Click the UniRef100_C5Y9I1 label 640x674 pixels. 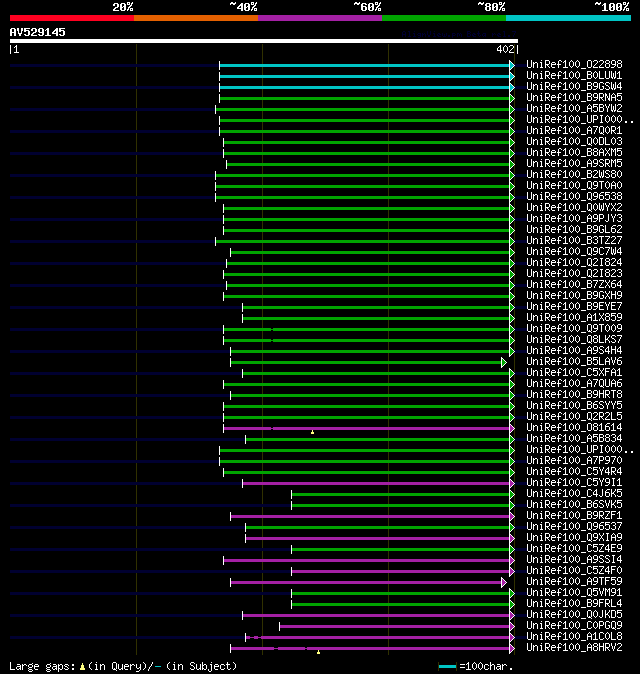(x=574, y=483)
